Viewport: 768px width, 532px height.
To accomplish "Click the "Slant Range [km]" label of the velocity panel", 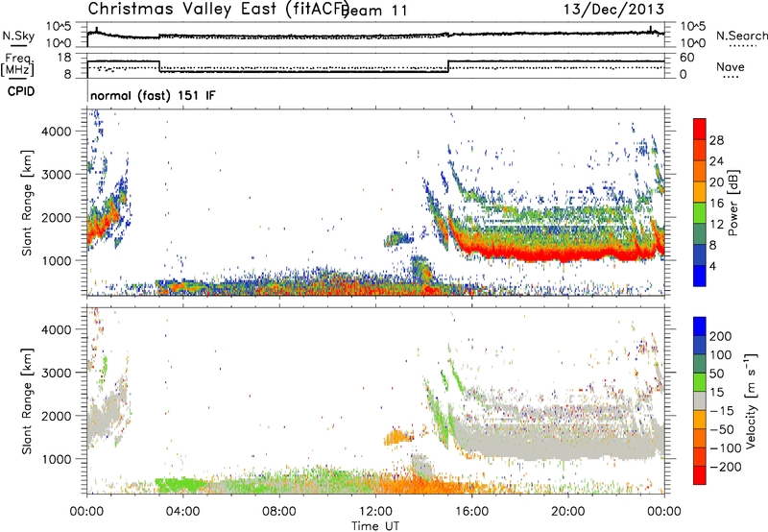I will coord(27,401).
